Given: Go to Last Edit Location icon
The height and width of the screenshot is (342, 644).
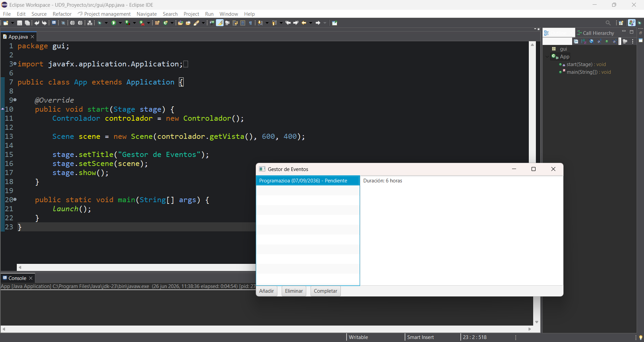Looking at the screenshot, I should point(288,23).
